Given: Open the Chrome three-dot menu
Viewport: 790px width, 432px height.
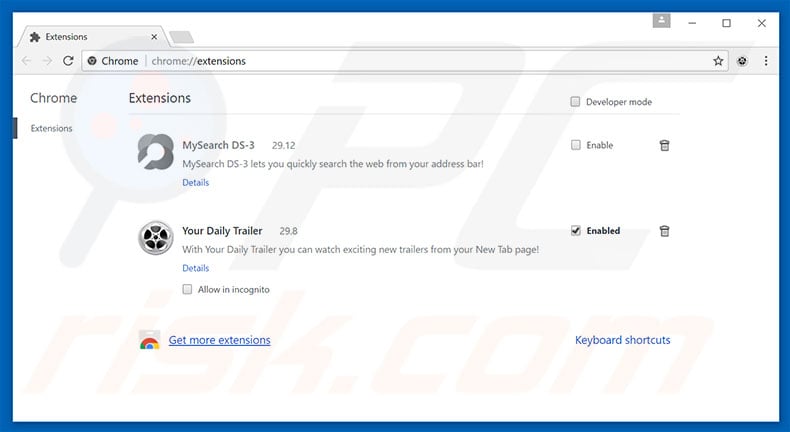Looking at the screenshot, I should click(x=766, y=61).
